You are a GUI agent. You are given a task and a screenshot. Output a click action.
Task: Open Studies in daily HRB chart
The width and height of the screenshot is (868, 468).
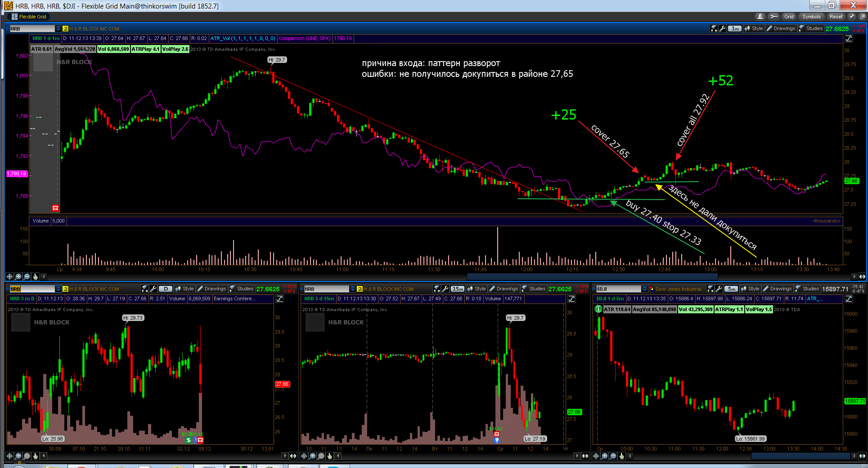pos(241,289)
